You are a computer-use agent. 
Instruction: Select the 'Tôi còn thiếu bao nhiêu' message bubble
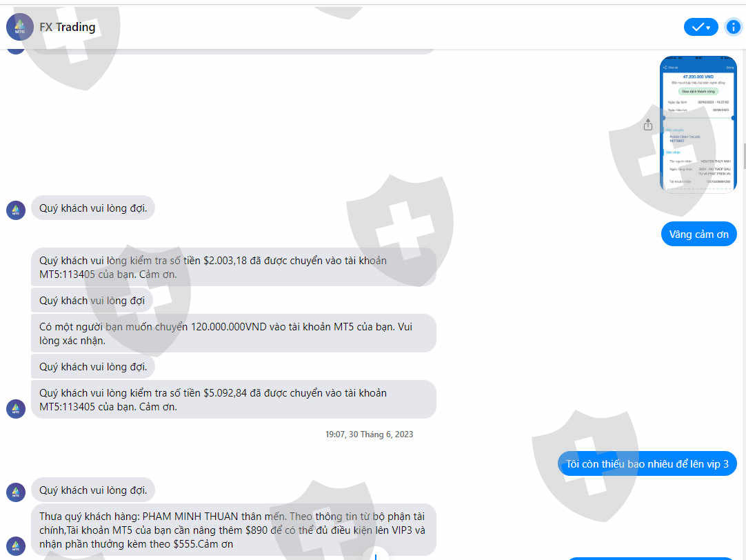[647, 464]
